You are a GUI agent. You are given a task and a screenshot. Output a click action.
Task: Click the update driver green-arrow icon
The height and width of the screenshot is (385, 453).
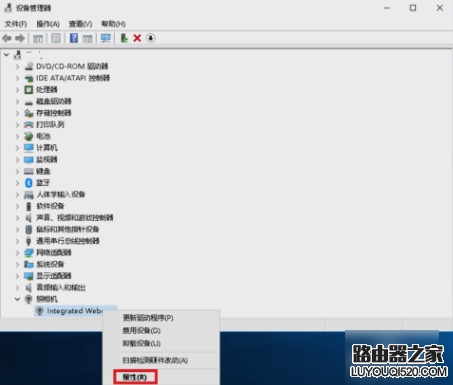tap(124, 38)
